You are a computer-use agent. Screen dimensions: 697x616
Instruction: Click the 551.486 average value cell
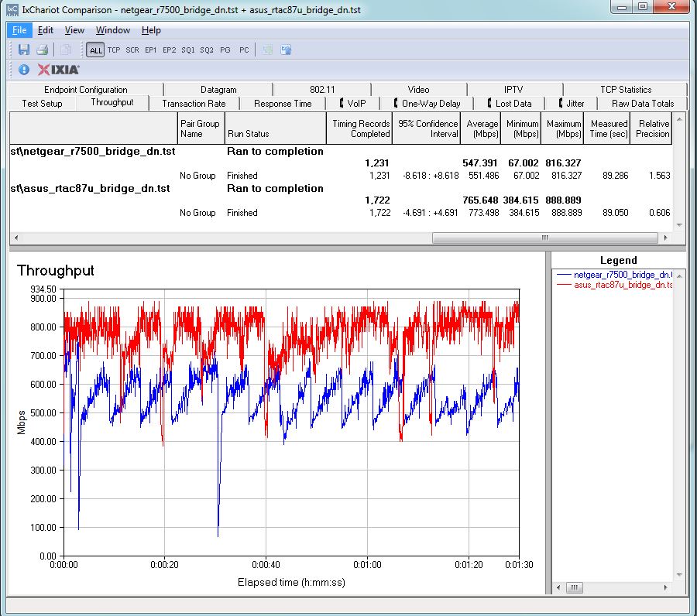pyautogui.click(x=483, y=176)
